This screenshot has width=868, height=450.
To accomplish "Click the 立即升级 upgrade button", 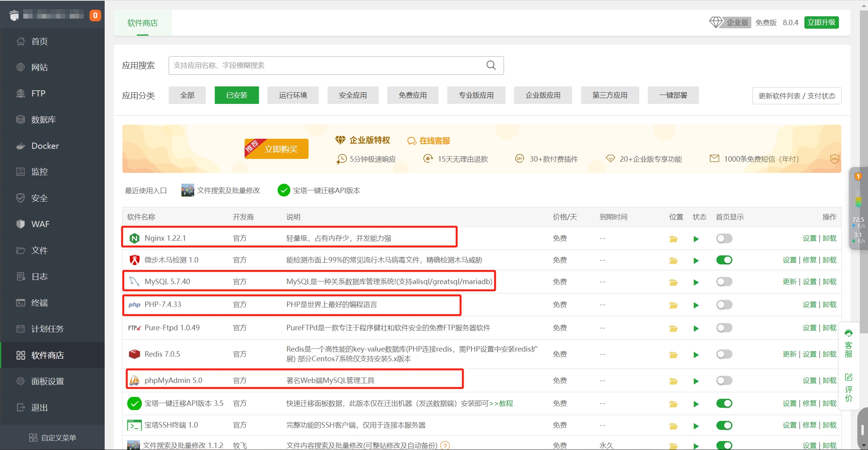I will click(821, 22).
